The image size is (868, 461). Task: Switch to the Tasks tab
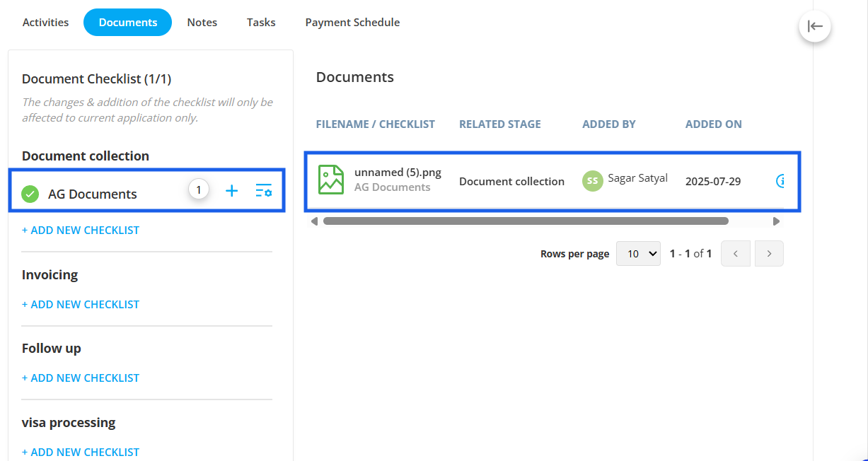pos(261,23)
